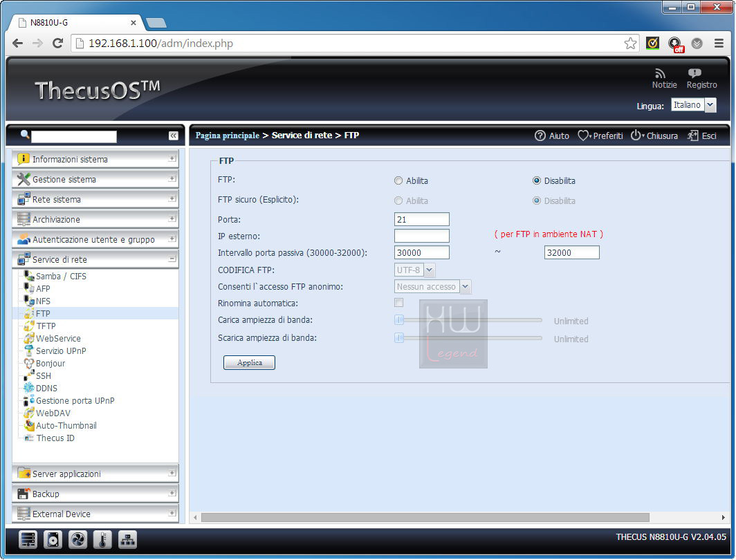Open the temperature thermometer icon in bottom bar
Screen dimensions: 736x560
(x=102, y=540)
